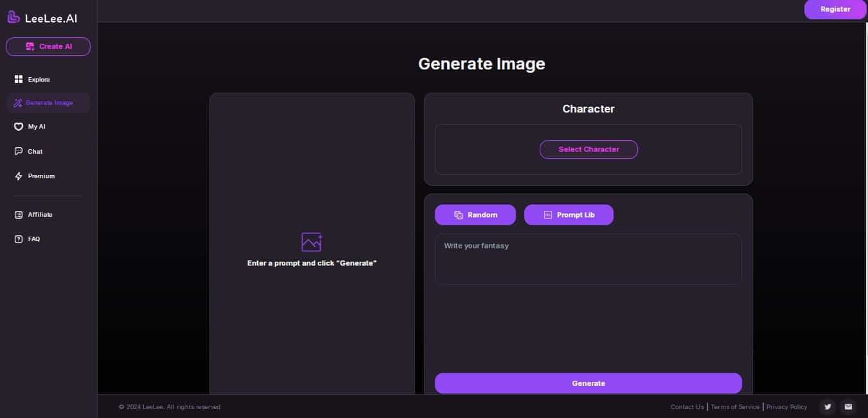Open the FAQ sidebar item
The height and width of the screenshot is (418, 868).
[x=48, y=239]
